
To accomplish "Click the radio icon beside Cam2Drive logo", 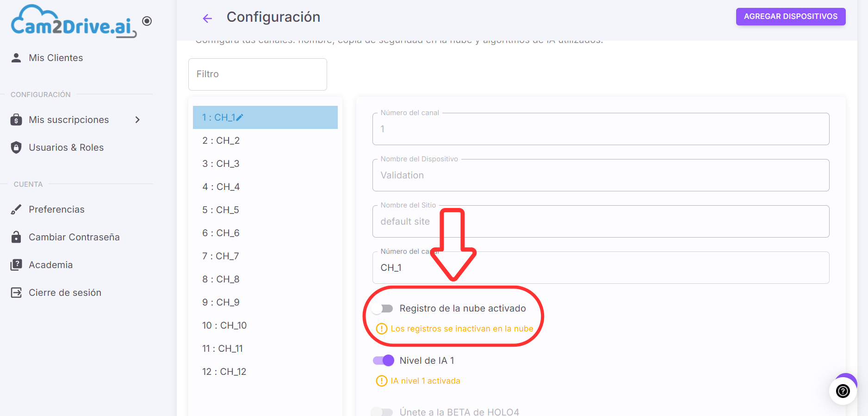I will coord(147,21).
